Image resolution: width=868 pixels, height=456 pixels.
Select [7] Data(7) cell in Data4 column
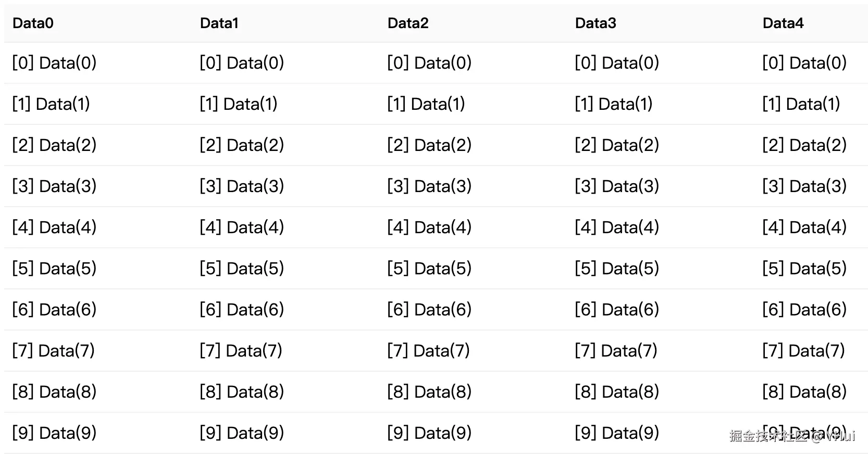[804, 351]
